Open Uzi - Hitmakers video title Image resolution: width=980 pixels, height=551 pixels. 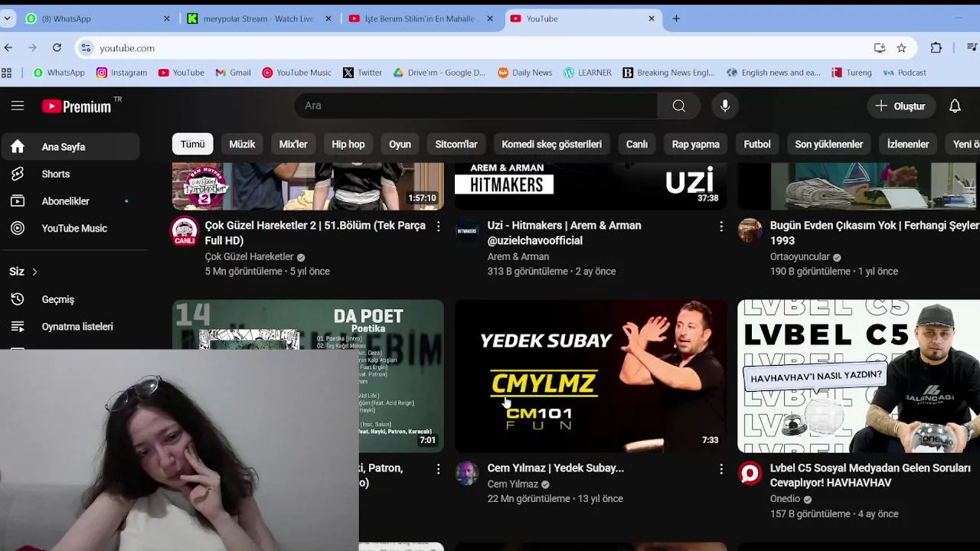(564, 233)
